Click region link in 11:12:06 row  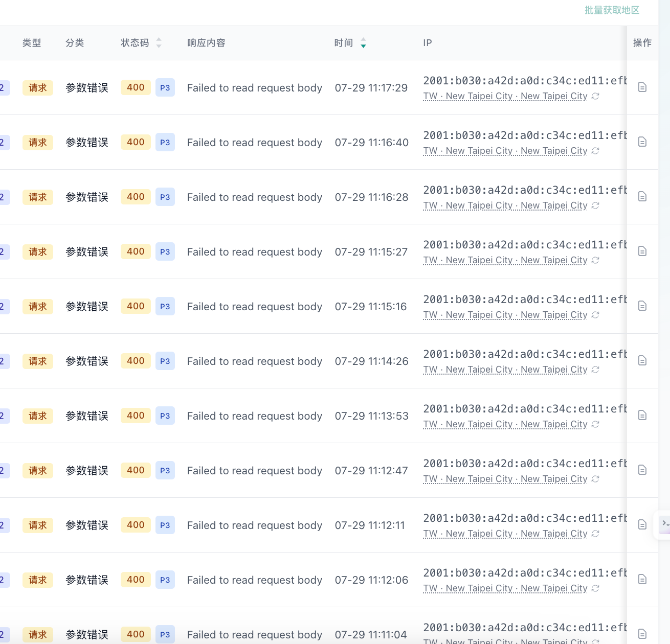point(505,588)
